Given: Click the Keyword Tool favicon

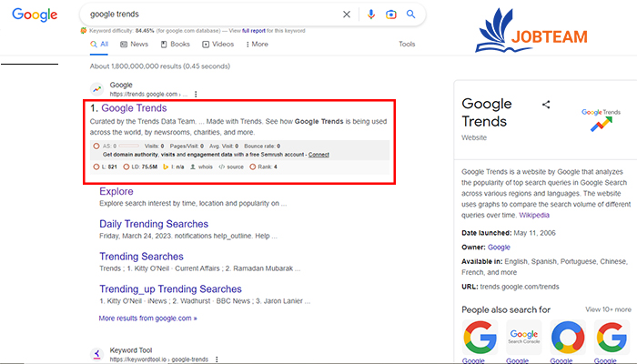Looking at the screenshot, I should 96,354.
